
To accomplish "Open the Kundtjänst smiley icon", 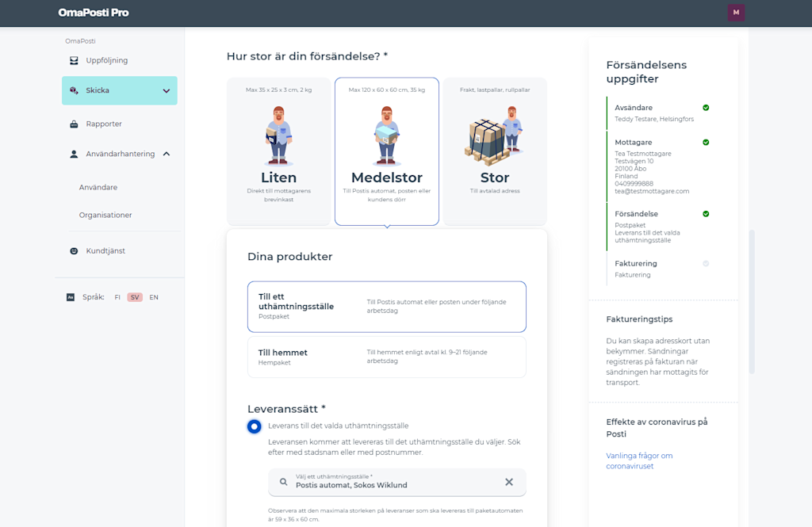I will tap(74, 251).
